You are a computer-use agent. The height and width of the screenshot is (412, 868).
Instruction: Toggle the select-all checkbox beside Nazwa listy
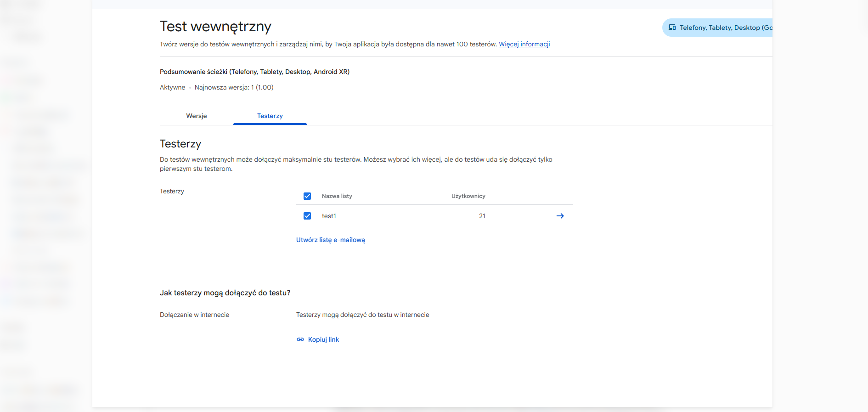click(x=307, y=196)
